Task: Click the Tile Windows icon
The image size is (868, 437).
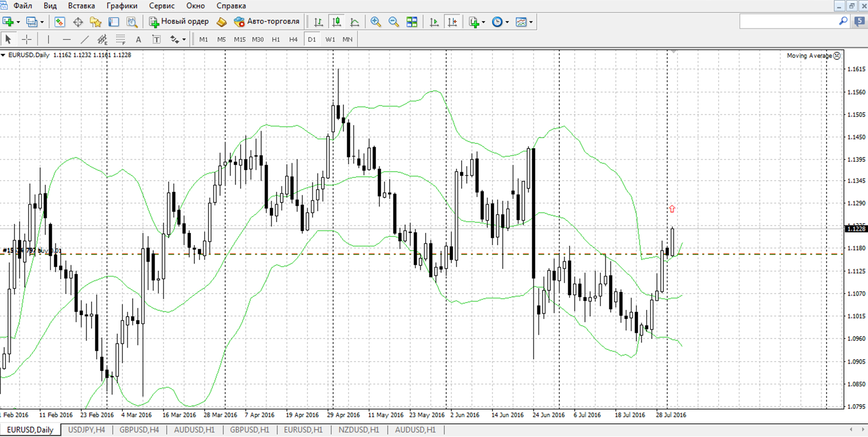Action: click(x=412, y=22)
